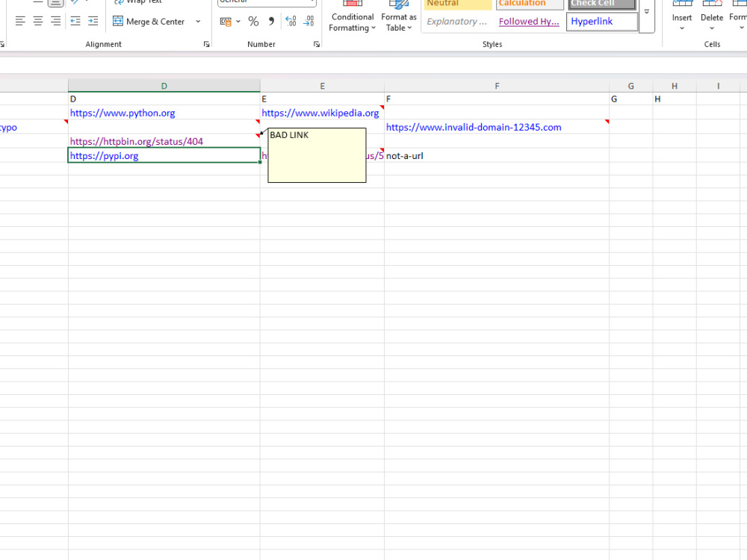747x560 pixels.
Task: Open Alignment settings dialog launcher
Action: 206,44
